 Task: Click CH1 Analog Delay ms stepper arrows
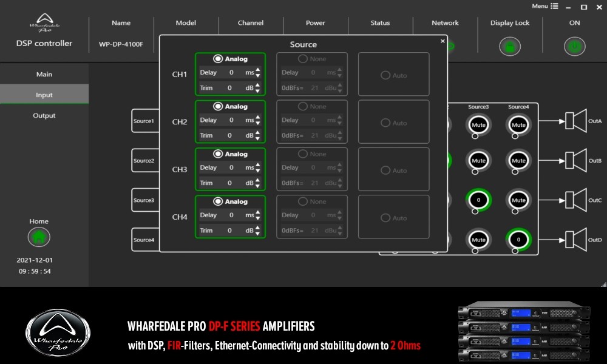(x=258, y=72)
